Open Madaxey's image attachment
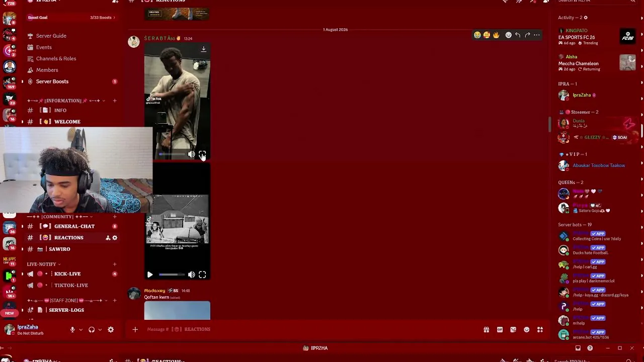This screenshot has height=362, width=644. (x=177, y=311)
